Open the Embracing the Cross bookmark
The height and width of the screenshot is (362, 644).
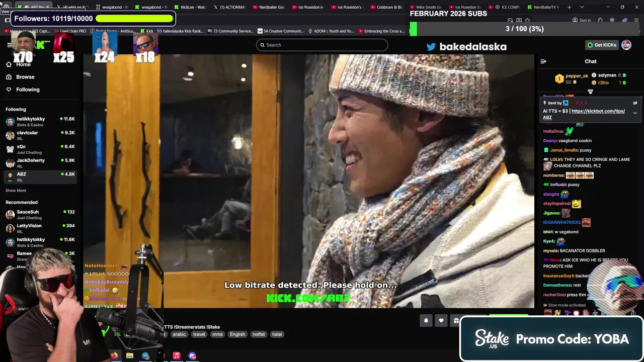click(x=381, y=31)
